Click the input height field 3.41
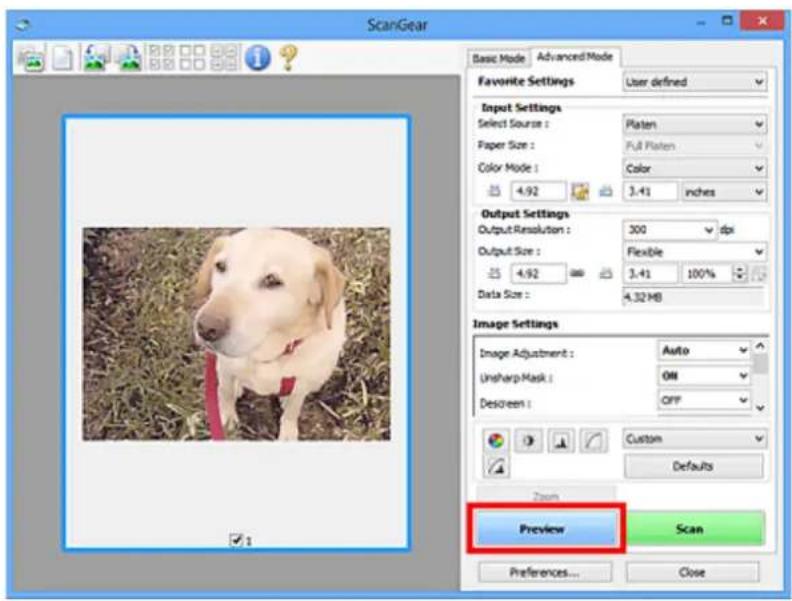 [650, 192]
